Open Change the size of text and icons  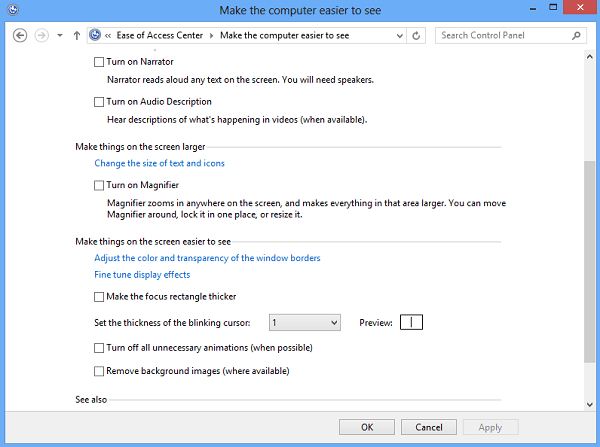point(159,163)
